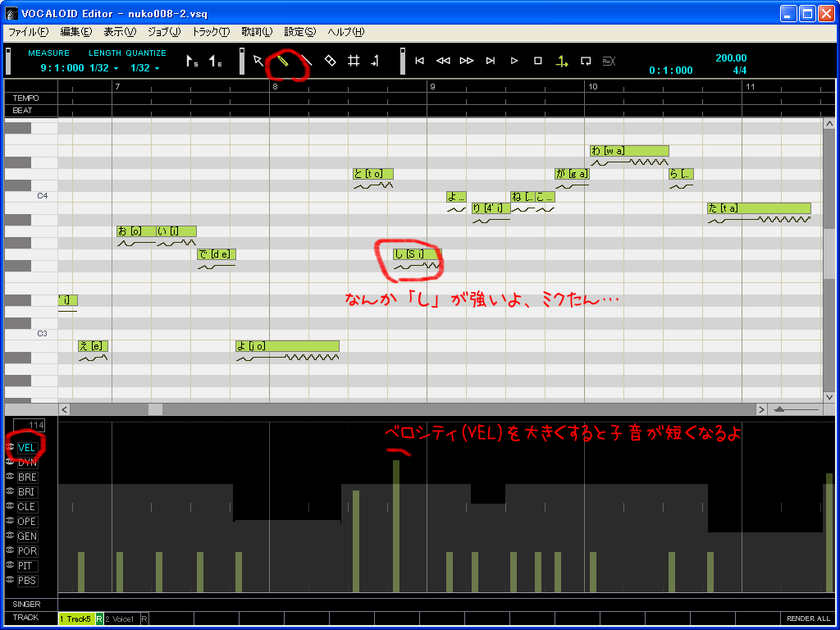Open the トラック(T) menu
The width and height of the screenshot is (840, 630).
[x=211, y=32]
